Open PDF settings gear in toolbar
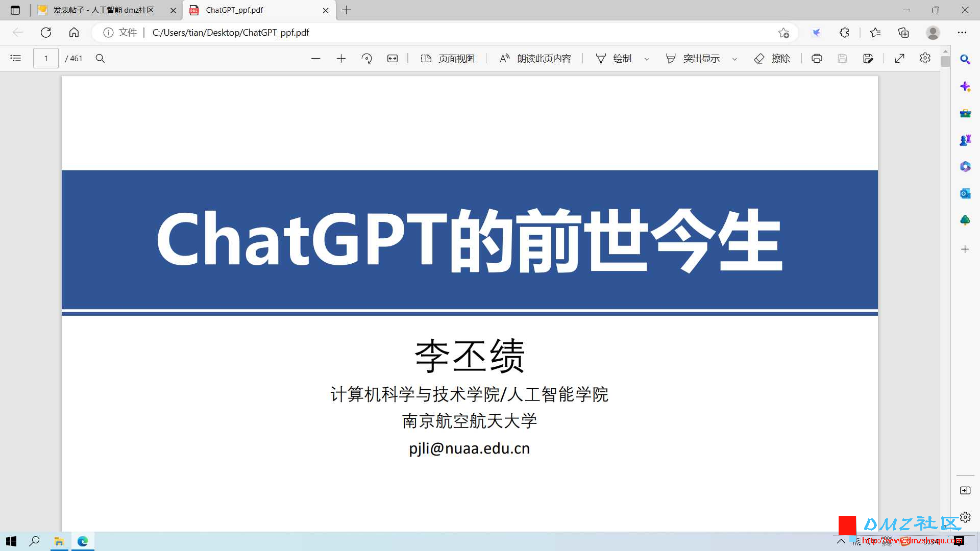Image resolution: width=980 pixels, height=551 pixels. click(925, 58)
